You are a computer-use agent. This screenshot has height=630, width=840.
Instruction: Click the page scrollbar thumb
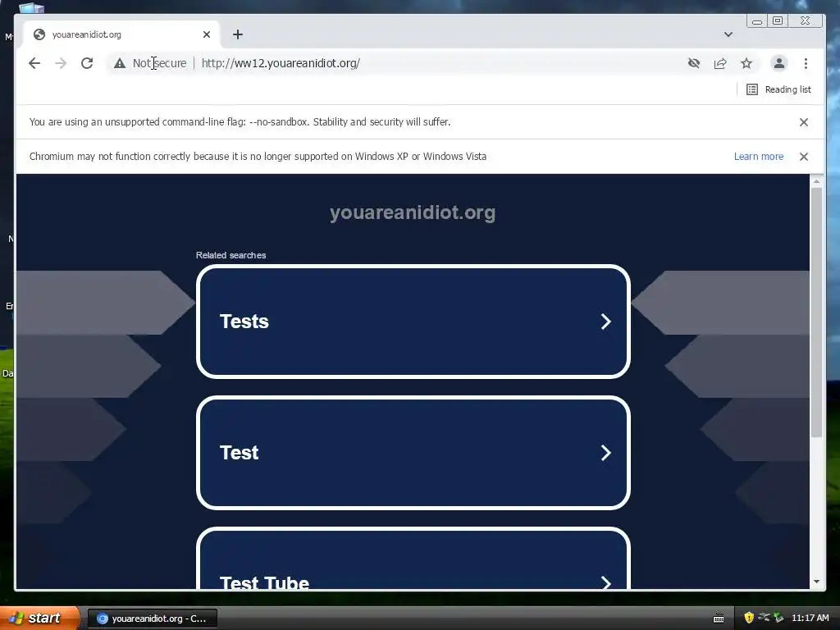(x=816, y=313)
